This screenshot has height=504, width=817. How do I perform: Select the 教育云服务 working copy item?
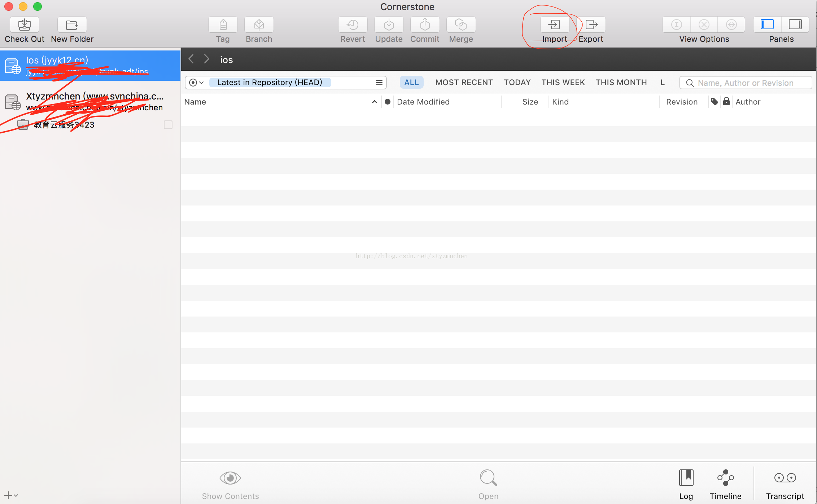tap(90, 125)
